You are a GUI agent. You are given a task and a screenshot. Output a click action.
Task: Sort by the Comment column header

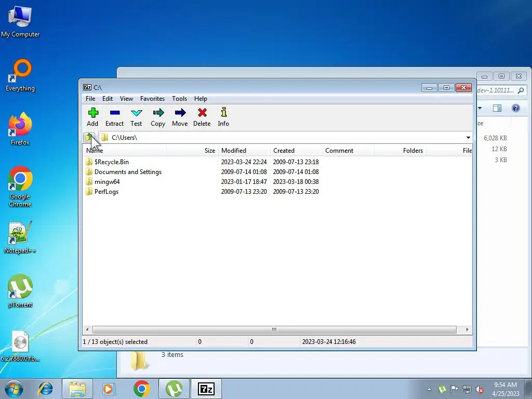(348, 151)
